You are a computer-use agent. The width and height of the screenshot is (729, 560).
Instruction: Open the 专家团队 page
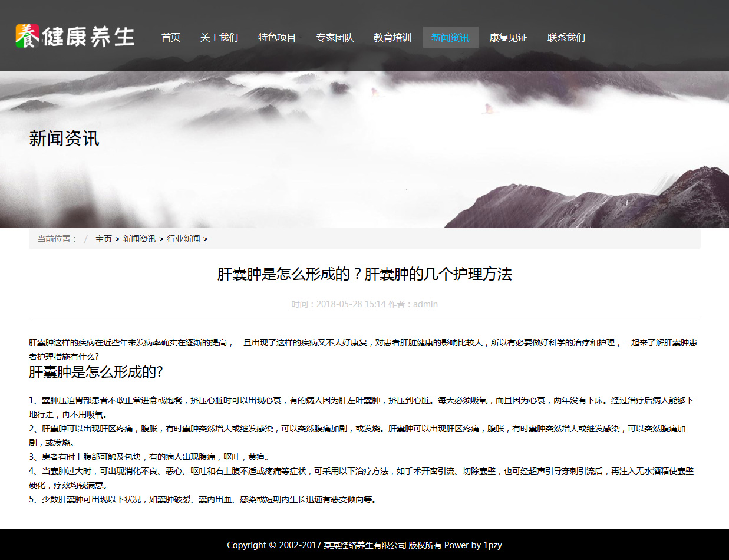click(x=335, y=38)
